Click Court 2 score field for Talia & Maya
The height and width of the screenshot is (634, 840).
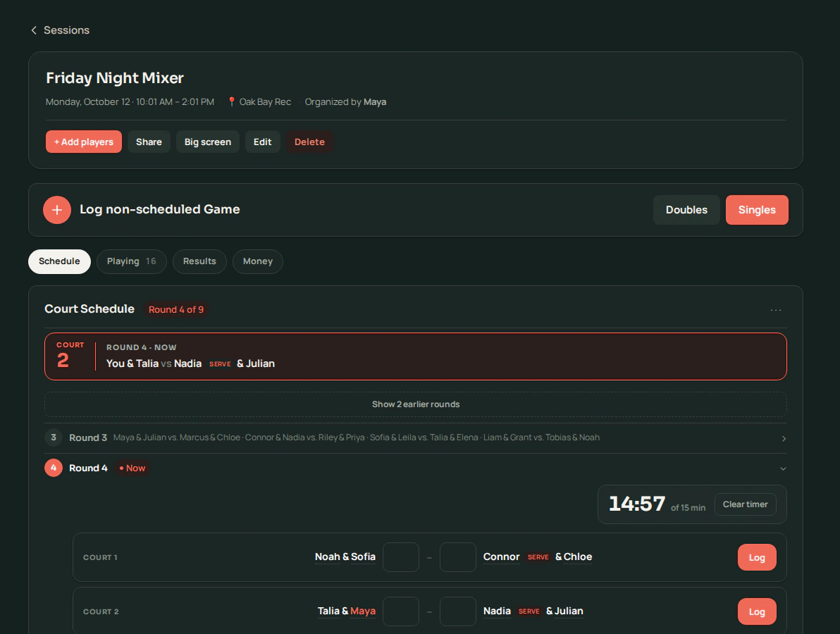[401, 611]
